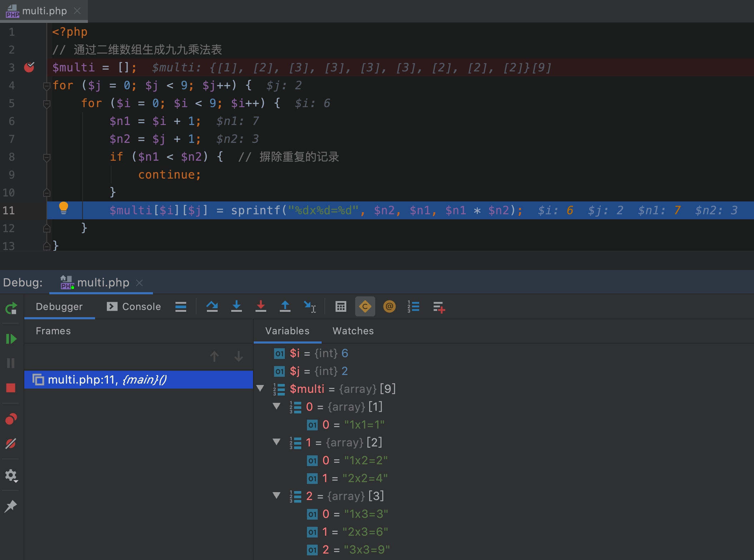Select the value "1x2=2" entry
Viewport: 754px width, 560px height.
tap(347, 460)
